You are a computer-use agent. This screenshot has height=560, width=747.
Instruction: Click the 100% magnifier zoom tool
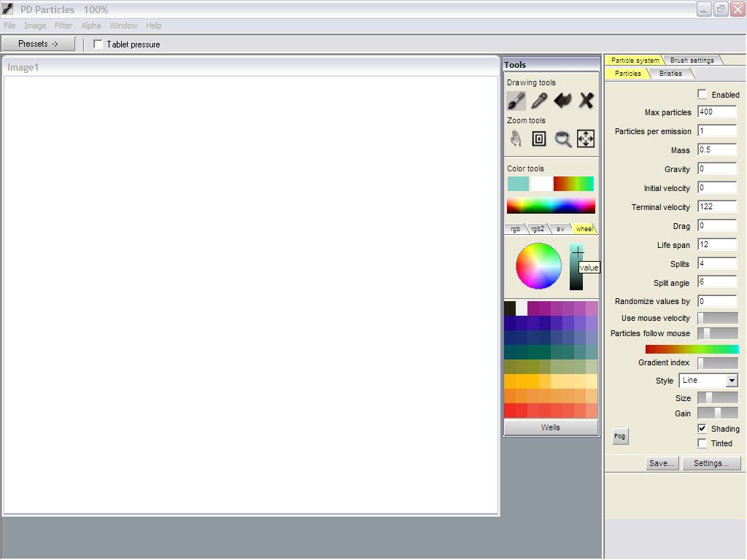point(562,139)
